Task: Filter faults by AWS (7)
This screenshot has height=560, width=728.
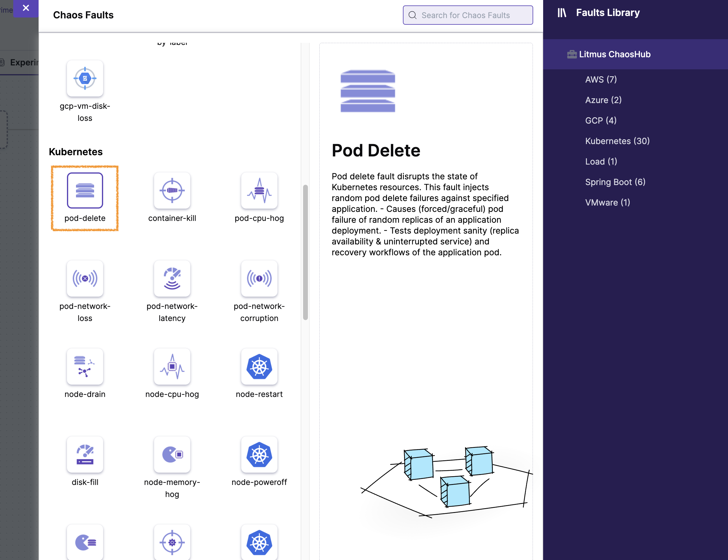Action: 601,79
